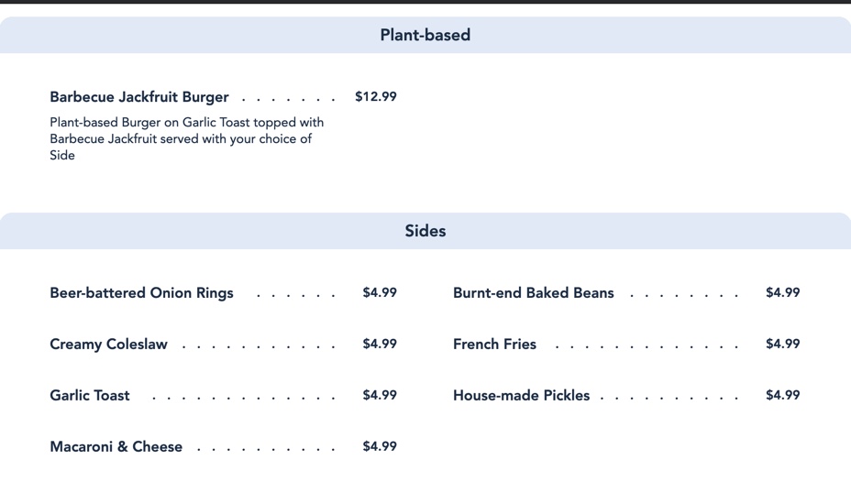Choose the Creamy Coleslaw side
The image size is (851, 504).
[108, 345]
